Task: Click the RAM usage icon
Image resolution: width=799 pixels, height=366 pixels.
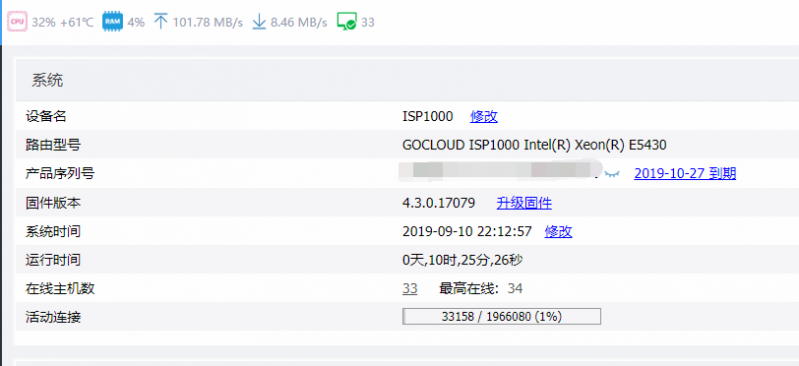Action: [112, 22]
